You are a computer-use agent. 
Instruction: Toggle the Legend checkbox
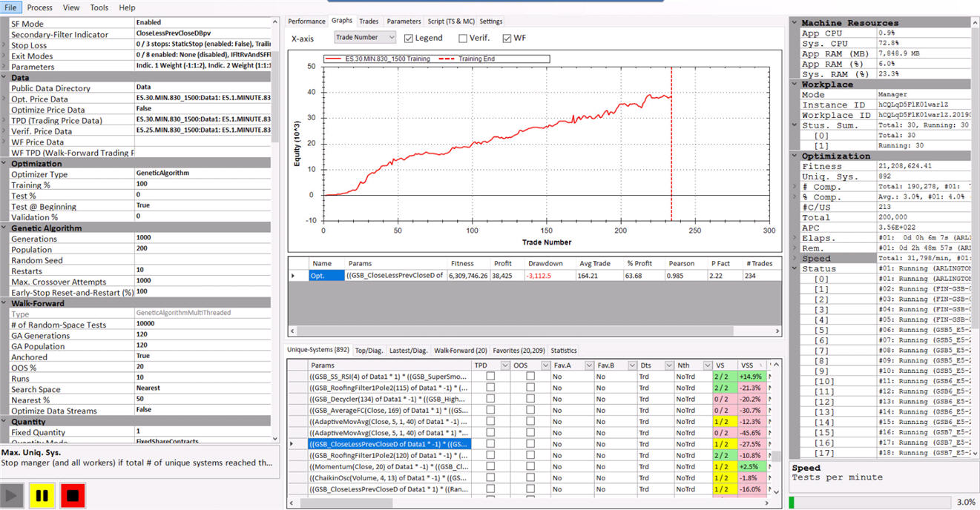(x=410, y=38)
